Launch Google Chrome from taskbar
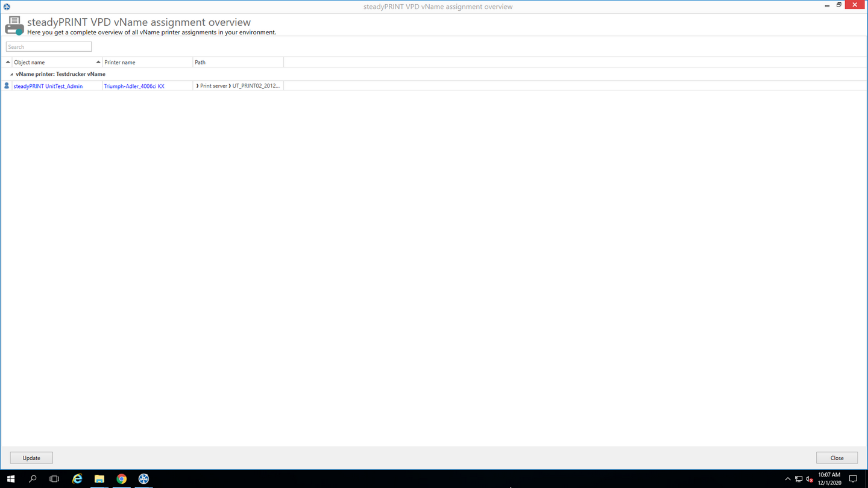868x488 pixels. (x=122, y=479)
